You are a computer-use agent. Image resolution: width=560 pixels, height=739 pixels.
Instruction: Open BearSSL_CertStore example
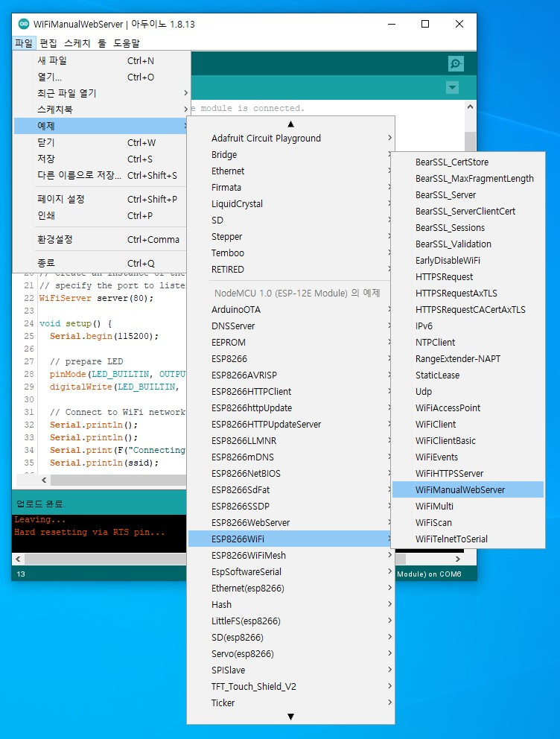pyautogui.click(x=468, y=162)
